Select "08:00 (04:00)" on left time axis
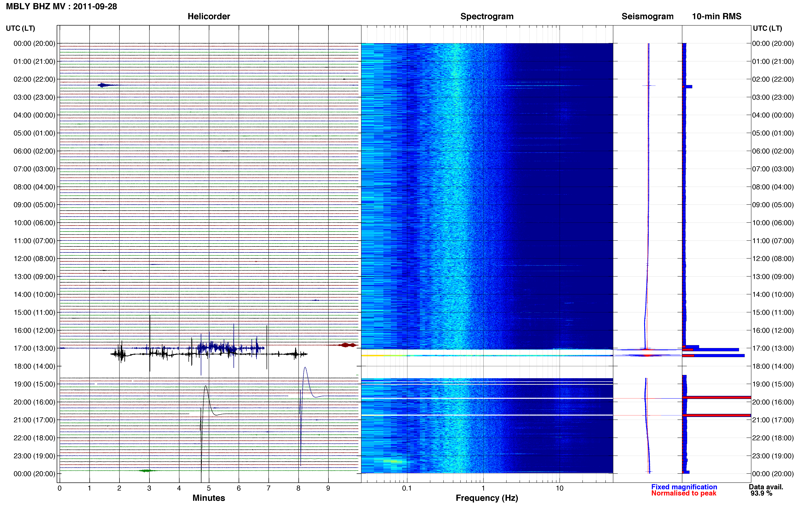 pos(34,187)
